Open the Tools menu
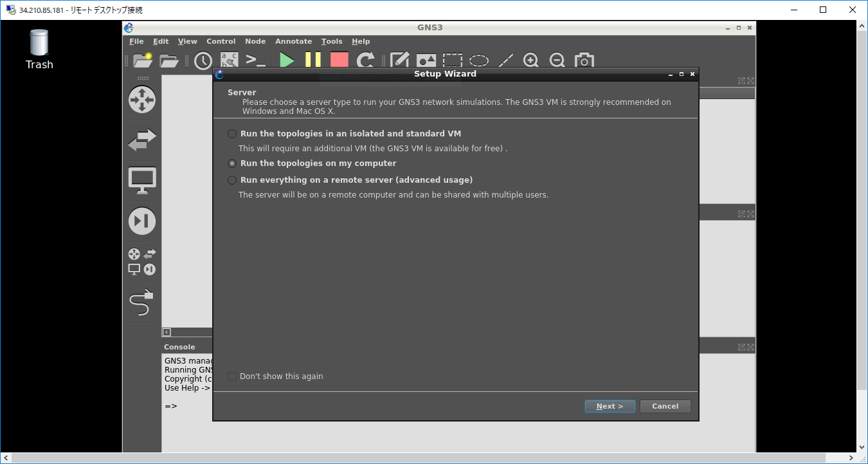Image resolution: width=868 pixels, height=464 pixels. tap(332, 41)
